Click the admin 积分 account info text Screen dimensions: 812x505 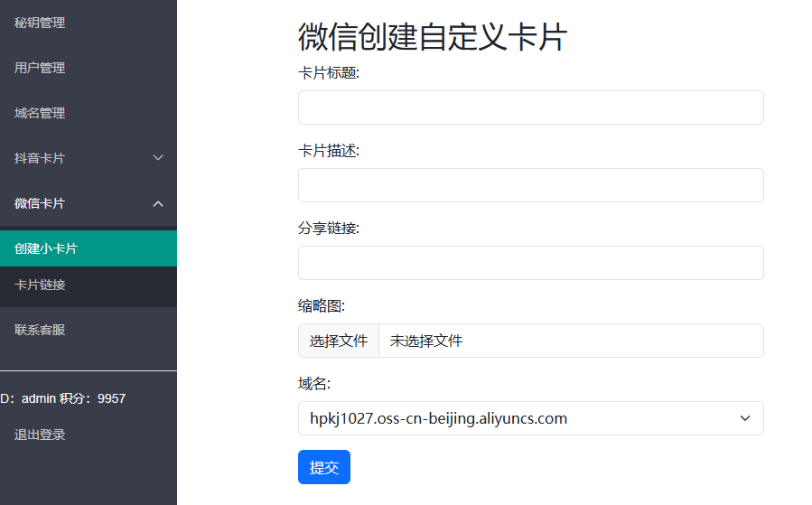pos(63,398)
